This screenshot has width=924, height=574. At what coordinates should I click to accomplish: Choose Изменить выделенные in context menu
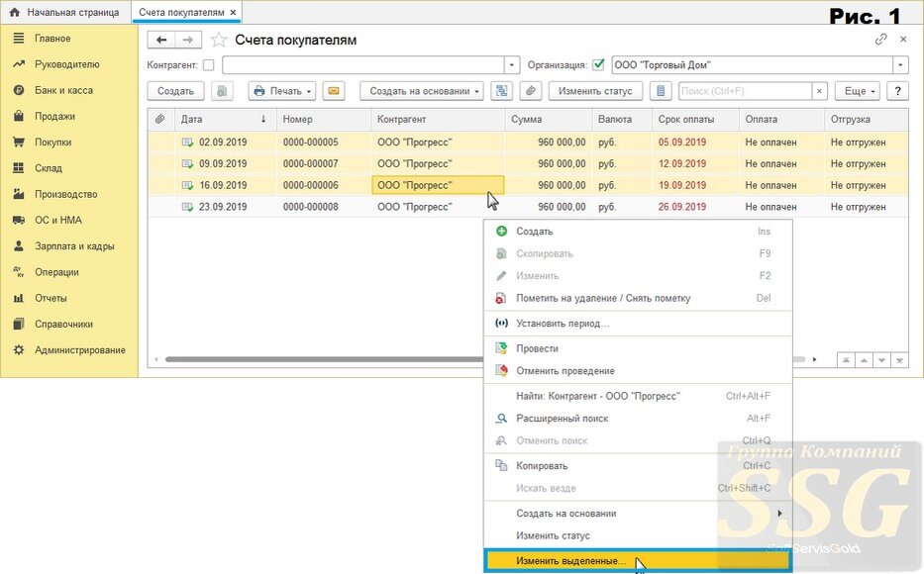[x=638, y=560]
